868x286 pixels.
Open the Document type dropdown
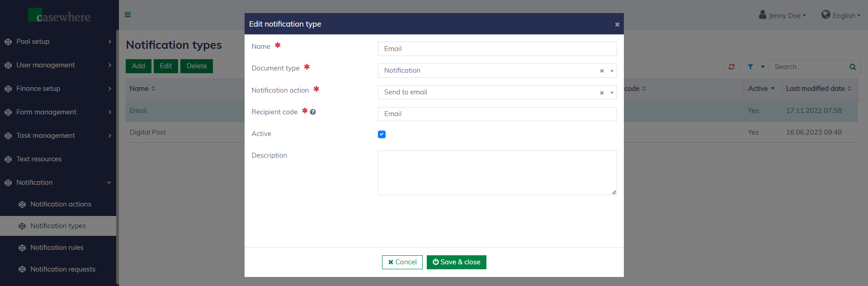tap(612, 71)
